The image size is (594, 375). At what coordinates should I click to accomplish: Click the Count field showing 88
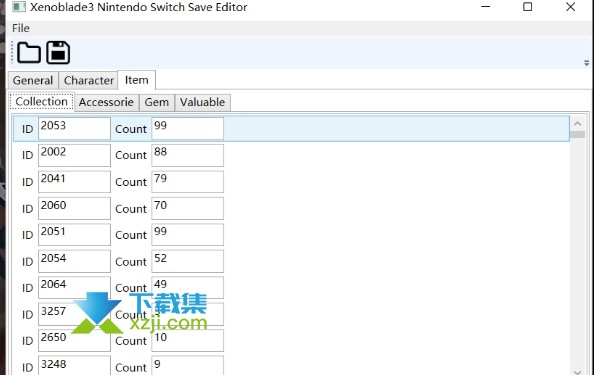point(188,155)
